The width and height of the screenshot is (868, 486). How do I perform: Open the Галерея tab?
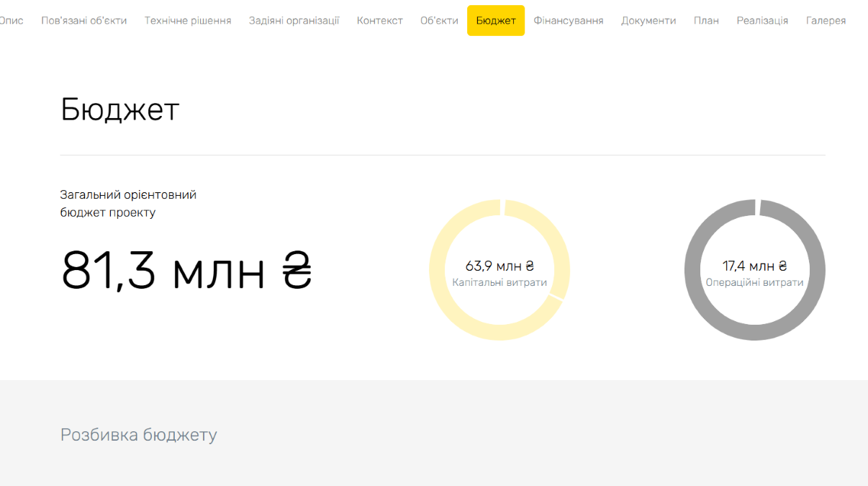pos(826,21)
